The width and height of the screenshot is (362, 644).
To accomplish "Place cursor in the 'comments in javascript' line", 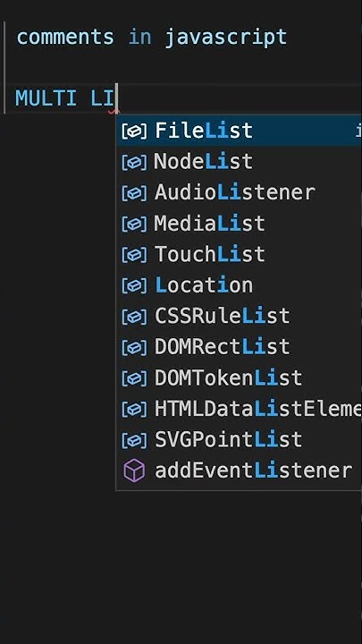I will tap(151, 38).
